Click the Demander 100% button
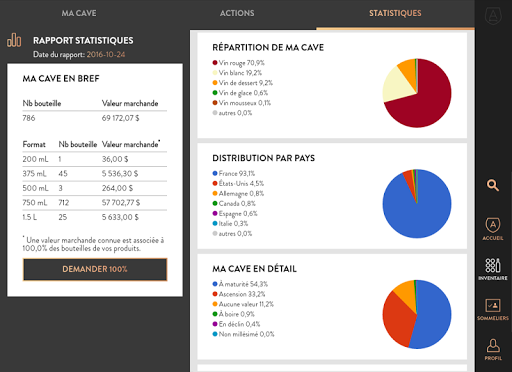Viewport: 512px width, 372px height. point(95,269)
